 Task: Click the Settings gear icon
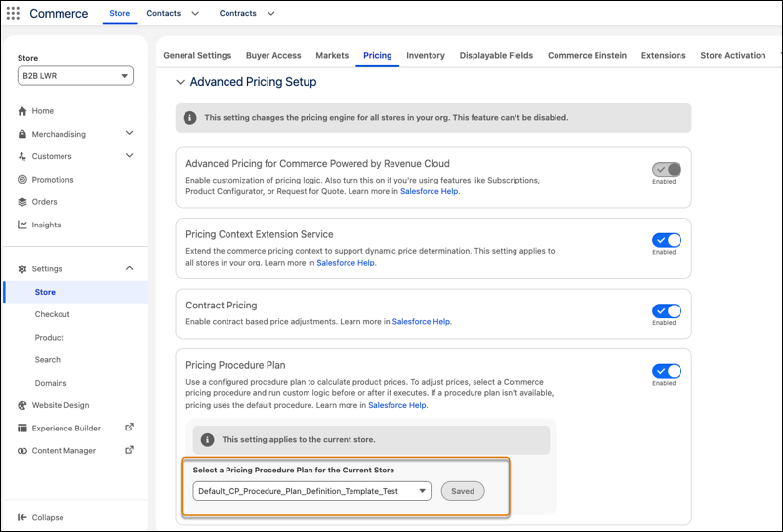[x=22, y=269]
